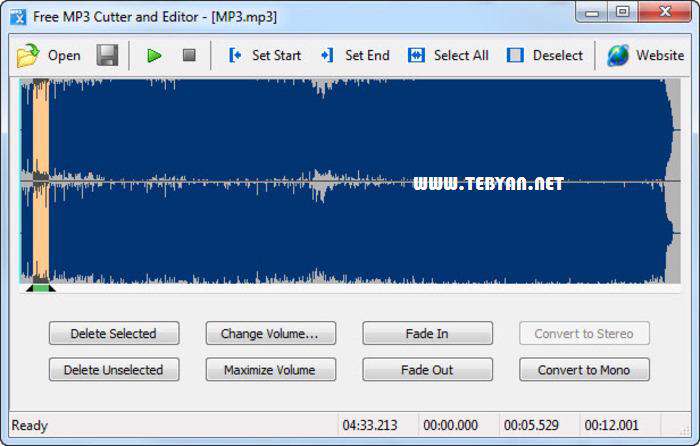The width and height of the screenshot is (700, 446).
Task: Apply Fade In to the selection
Action: point(428,333)
